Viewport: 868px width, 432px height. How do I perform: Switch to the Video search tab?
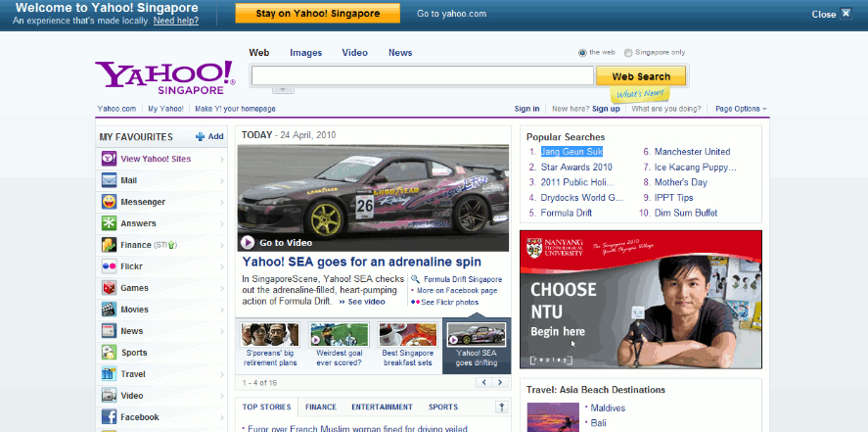point(355,53)
